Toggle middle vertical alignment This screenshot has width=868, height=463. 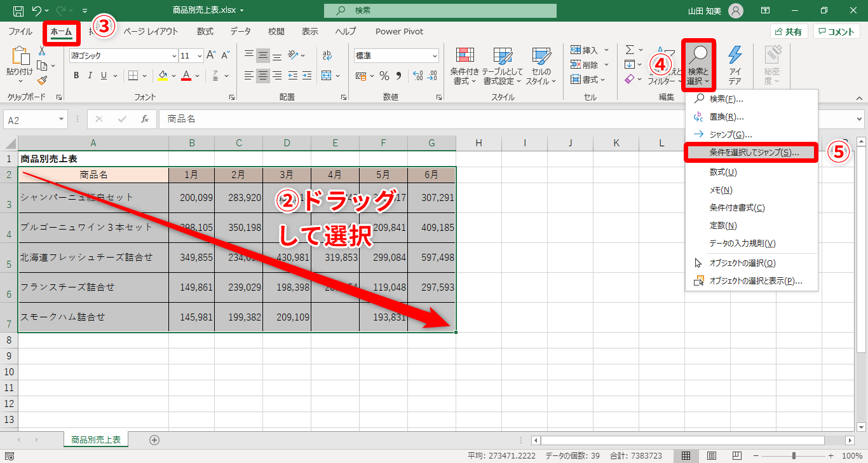coord(263,55)
